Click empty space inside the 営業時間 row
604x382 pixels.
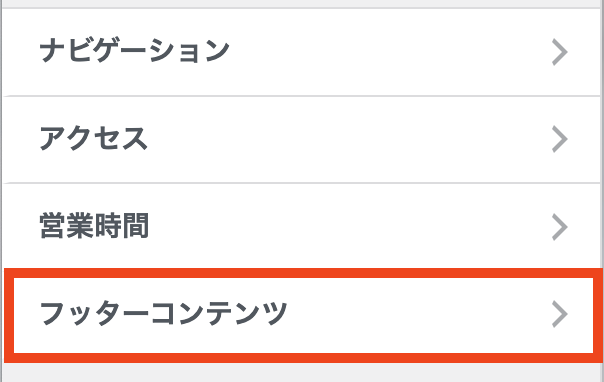pyautogui.click(x=347, y=226)
